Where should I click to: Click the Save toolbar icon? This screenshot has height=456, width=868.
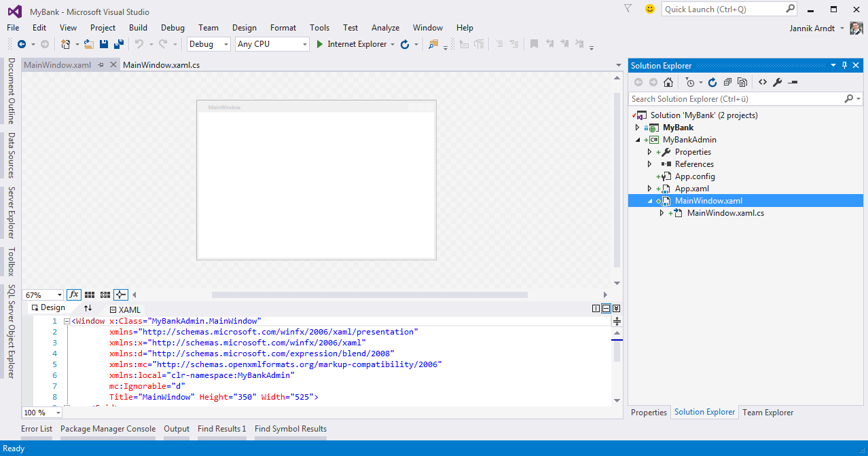(x=104, y=44)
